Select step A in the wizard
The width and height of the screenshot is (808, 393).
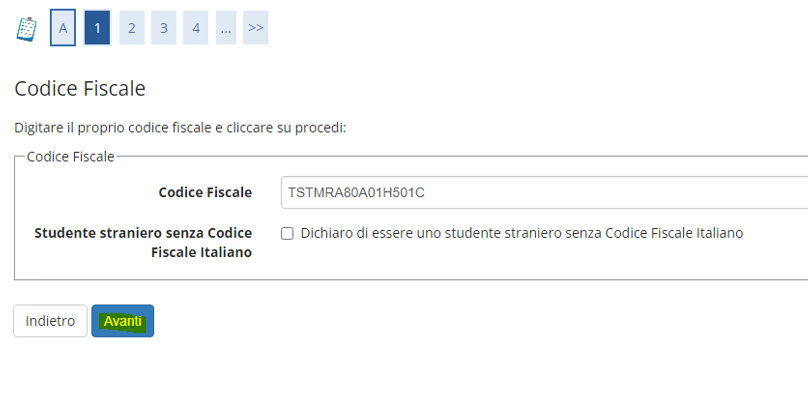point(63,28)
